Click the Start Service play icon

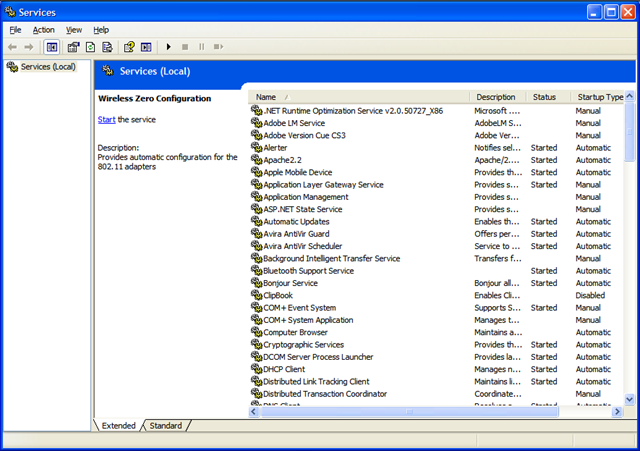tap(168, 47)
